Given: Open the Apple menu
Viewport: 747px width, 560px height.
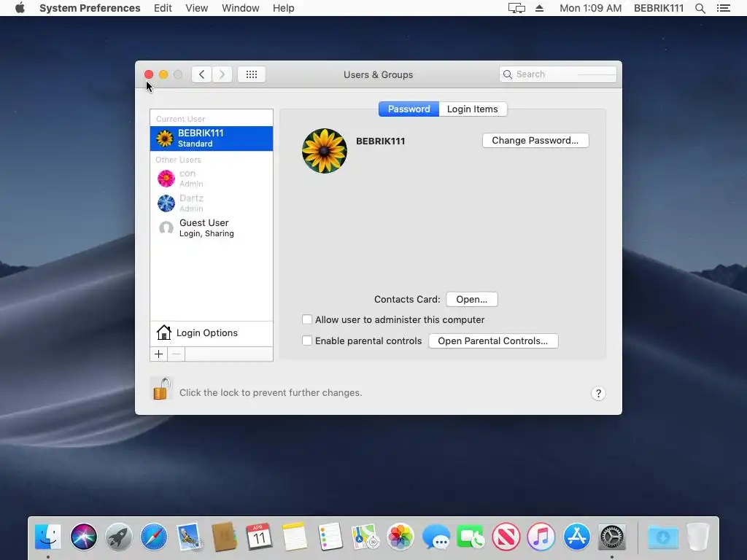Looking at the screenshot, I should pos(20,8).
